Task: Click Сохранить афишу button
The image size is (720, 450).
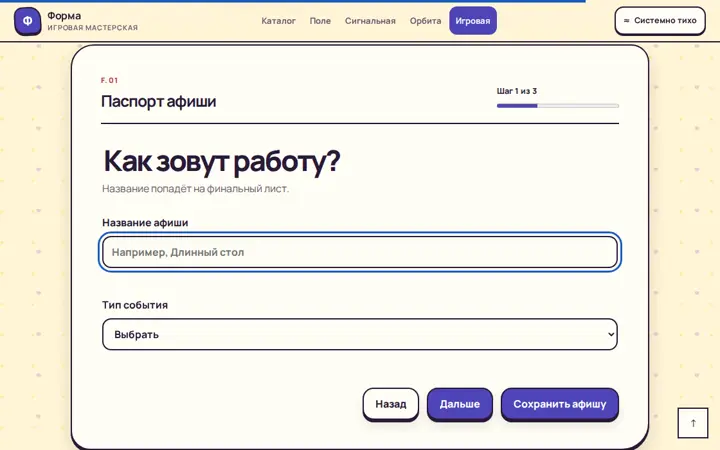Action: pos(560,404)
